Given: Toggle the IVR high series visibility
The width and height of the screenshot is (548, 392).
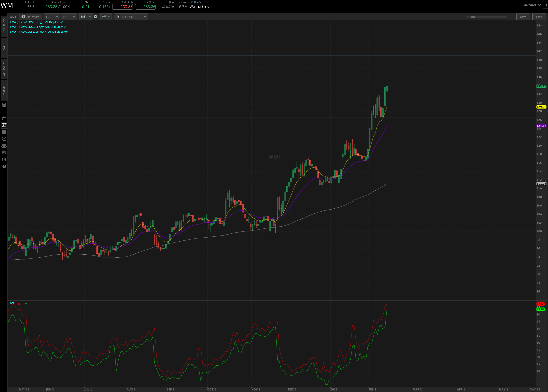Looking at the screenshot, I should (x=18, y=303).
